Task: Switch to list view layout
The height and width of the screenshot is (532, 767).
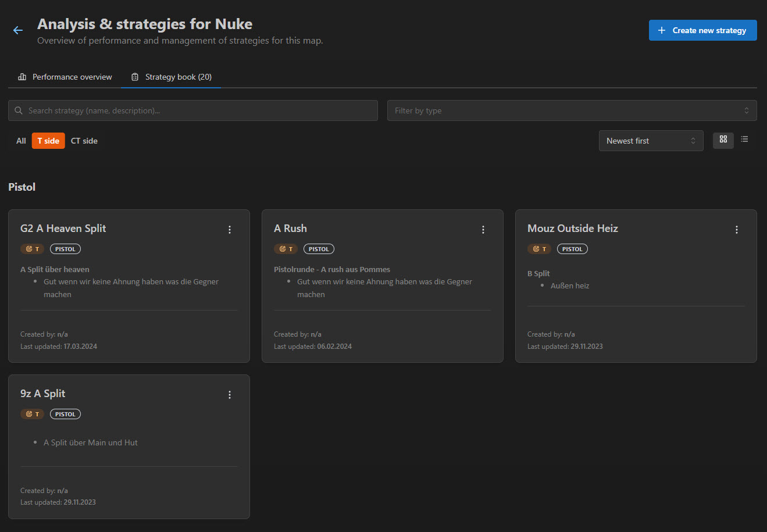Action: [745, 140]
